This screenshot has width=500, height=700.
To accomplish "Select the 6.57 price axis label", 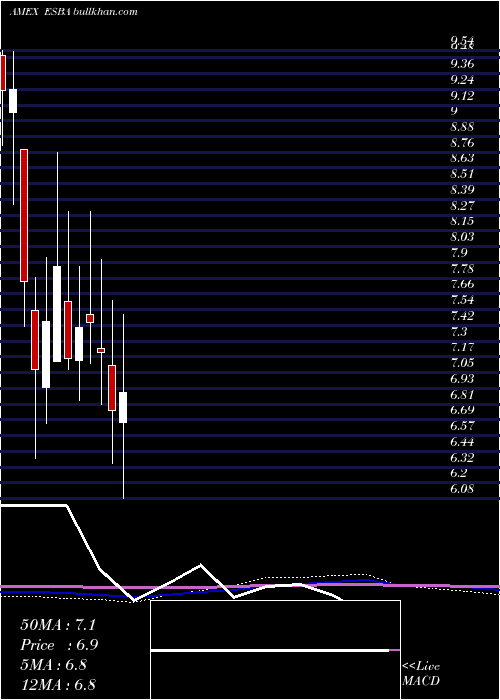I will (462, 425).
